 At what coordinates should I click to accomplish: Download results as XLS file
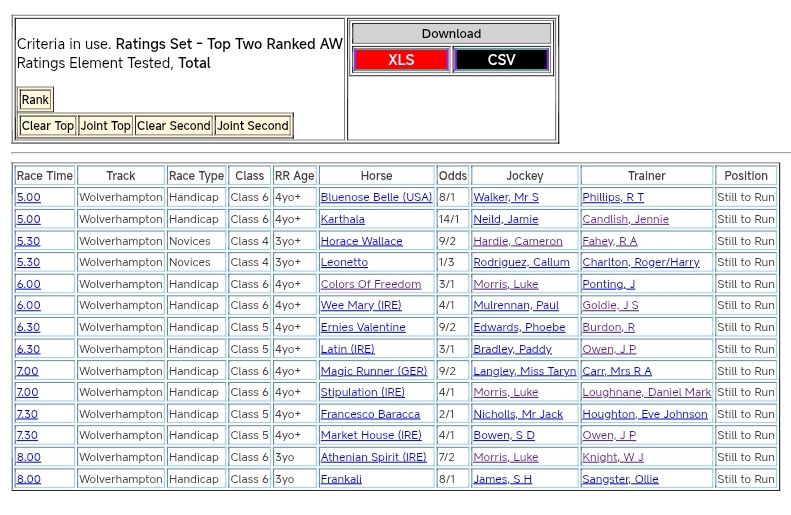pyautogui.click(x=401, y=60)
